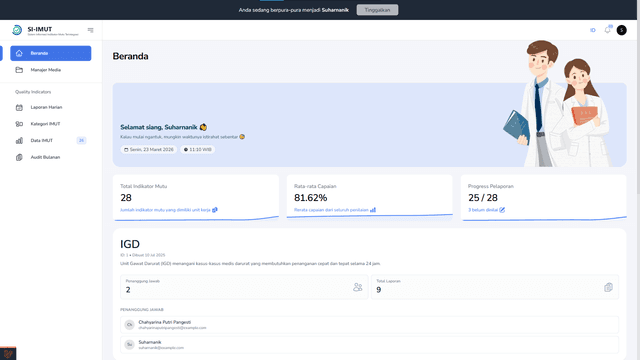Click the Tinggalkan button to stop impersonating
This screenshot has height=360, width=640.
[x=377, y=10]
